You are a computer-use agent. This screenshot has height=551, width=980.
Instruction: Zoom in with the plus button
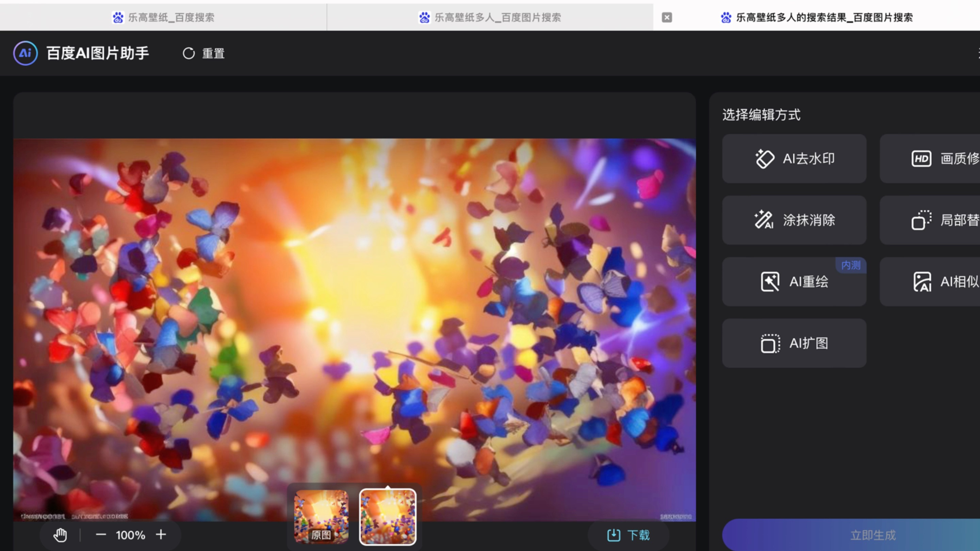[161, 535]
